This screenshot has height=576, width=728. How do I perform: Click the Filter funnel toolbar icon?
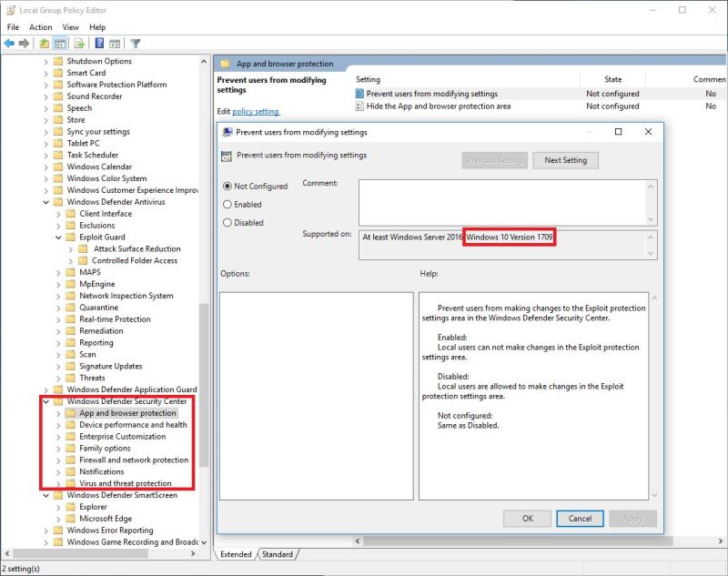click(135, 44)
